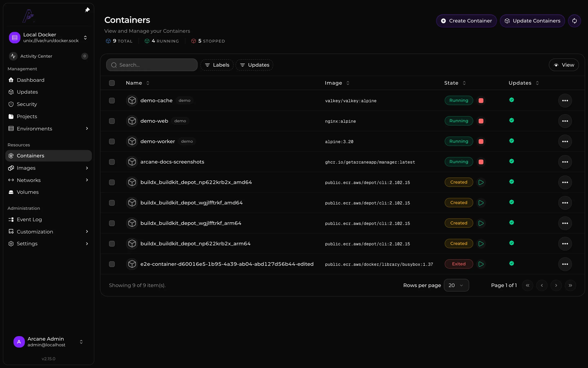588x368 pixels.
Task: Check the e2e-container row checkbox
Action: [112, 264]
